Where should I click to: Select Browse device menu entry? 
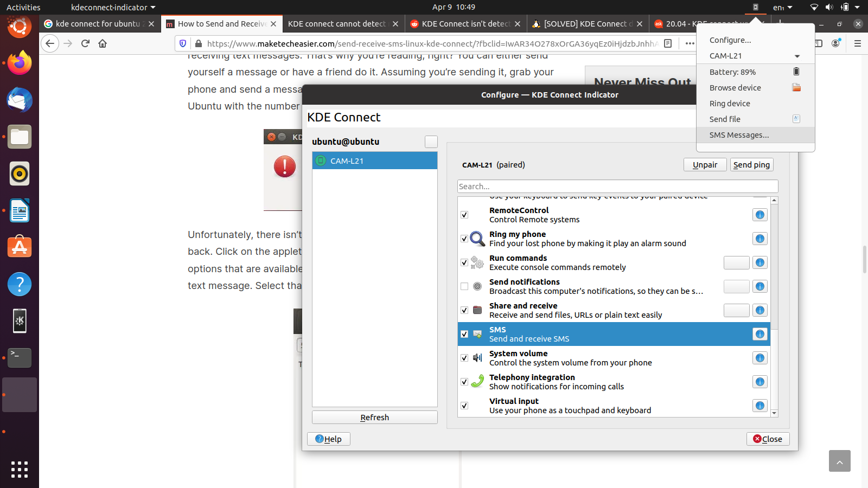756,87
